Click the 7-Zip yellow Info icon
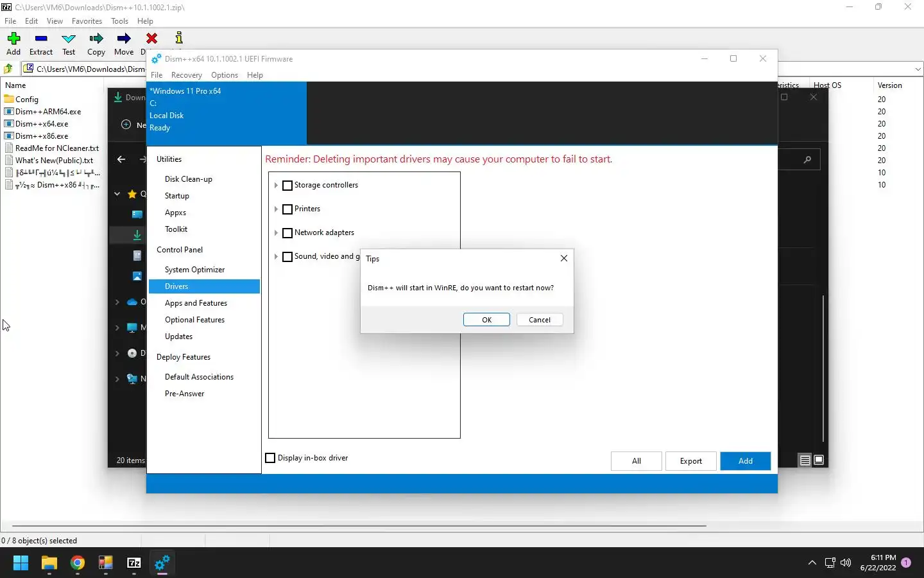Image resolution: width=924 pixels, height=578 pixels. pos(179,39)
